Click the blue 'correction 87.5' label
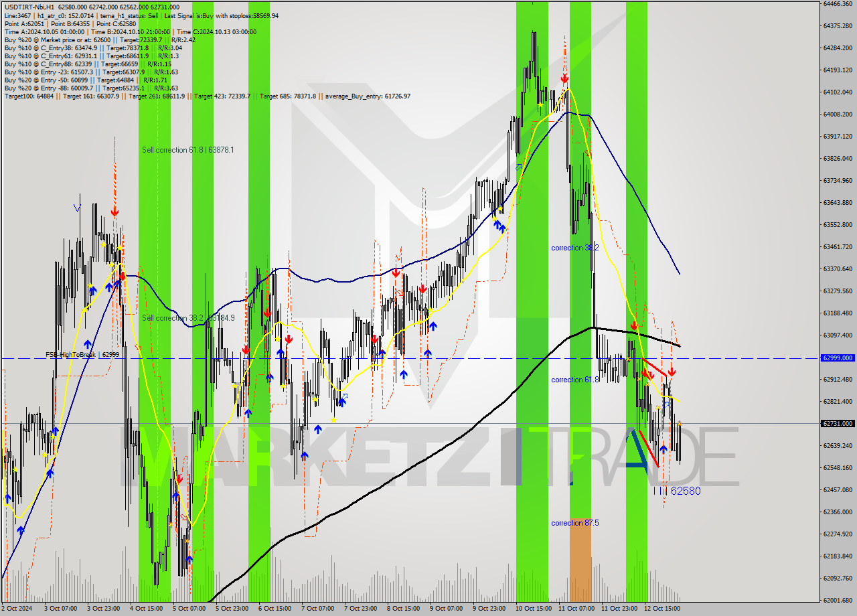 575,523
